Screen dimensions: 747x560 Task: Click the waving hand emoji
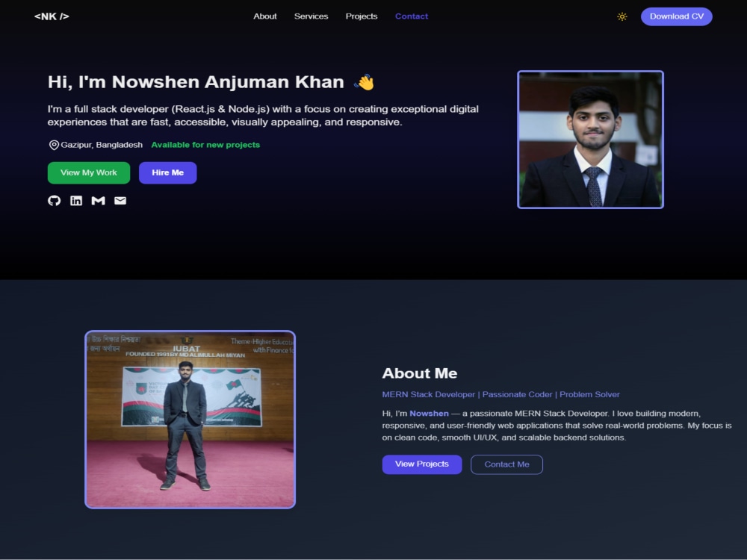pos(364,82)
